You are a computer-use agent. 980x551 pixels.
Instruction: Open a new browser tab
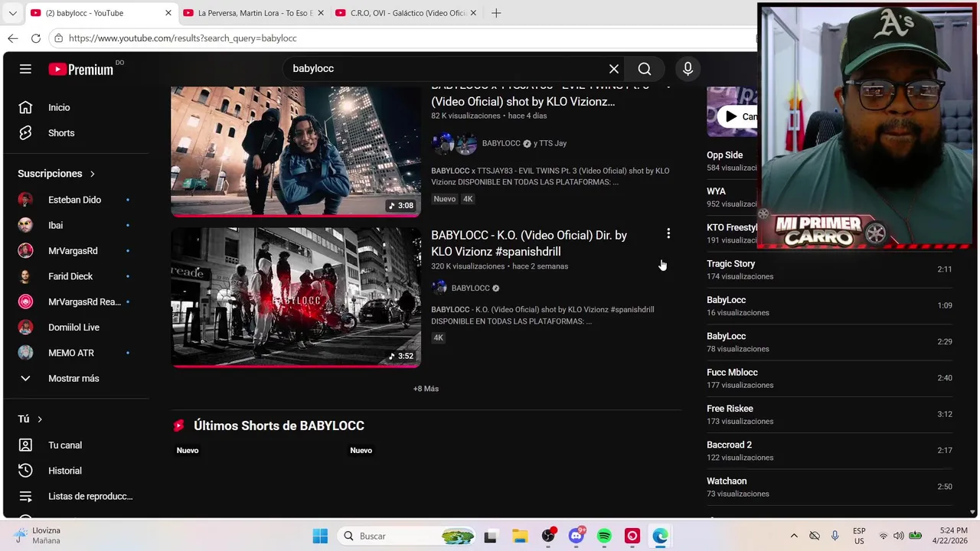(x=496, y=13)
